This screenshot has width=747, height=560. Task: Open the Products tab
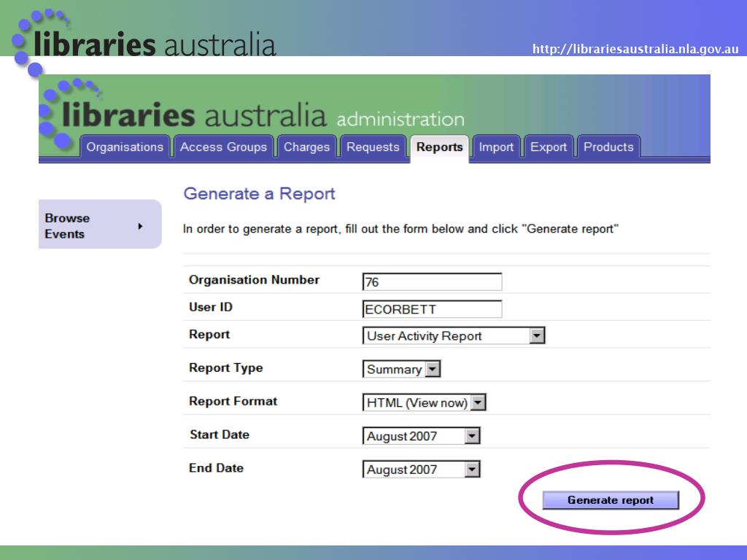pyautogui.click(x=609, y=147)
